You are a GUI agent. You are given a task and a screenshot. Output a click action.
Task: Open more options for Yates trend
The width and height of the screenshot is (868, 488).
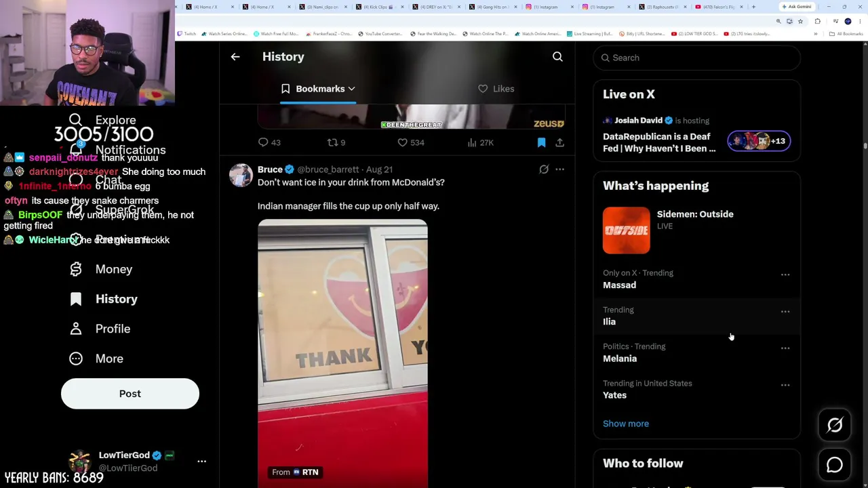click(785, 385)
